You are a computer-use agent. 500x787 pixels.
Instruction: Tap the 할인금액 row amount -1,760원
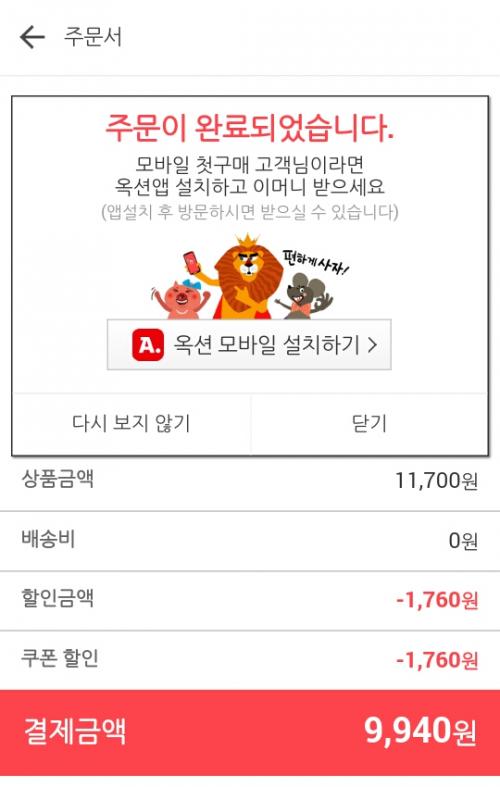[437, 600]
